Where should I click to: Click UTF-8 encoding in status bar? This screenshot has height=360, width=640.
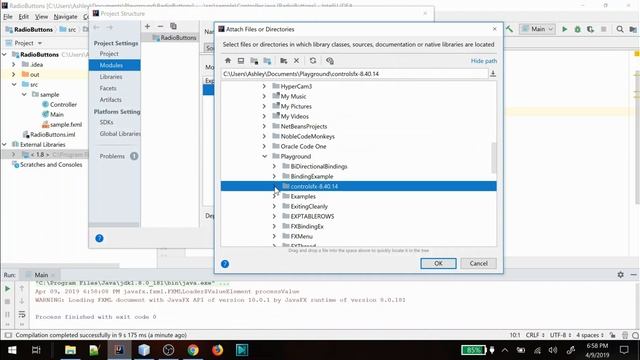coord(560,335)
